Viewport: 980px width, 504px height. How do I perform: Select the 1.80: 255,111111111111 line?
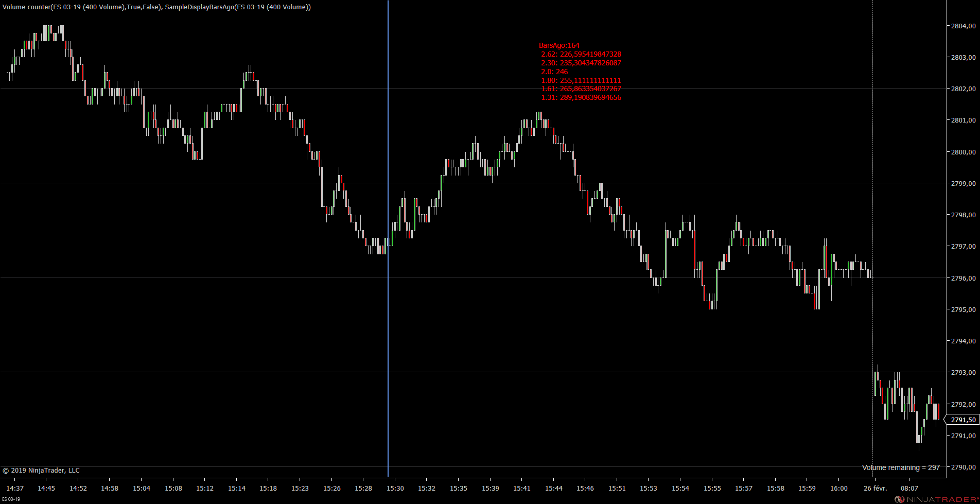(x=581, y=80)
